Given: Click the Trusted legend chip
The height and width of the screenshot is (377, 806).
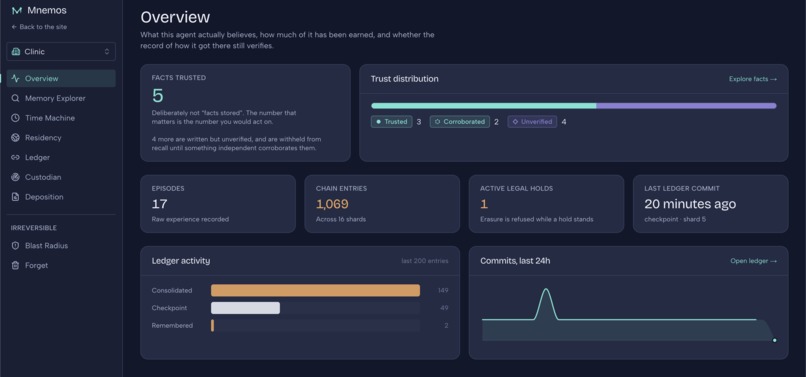Looking at the screenshot, I should 391,122.
